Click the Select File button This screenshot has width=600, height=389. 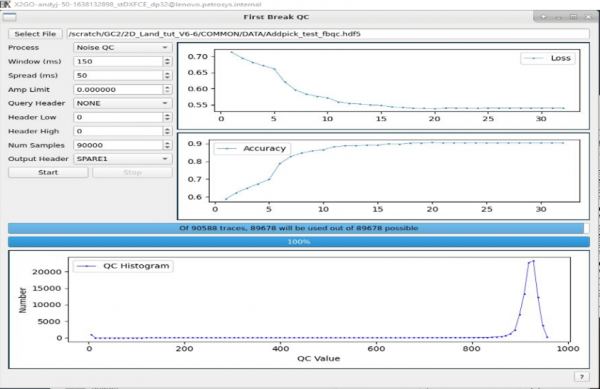click(x=35, y=34)
